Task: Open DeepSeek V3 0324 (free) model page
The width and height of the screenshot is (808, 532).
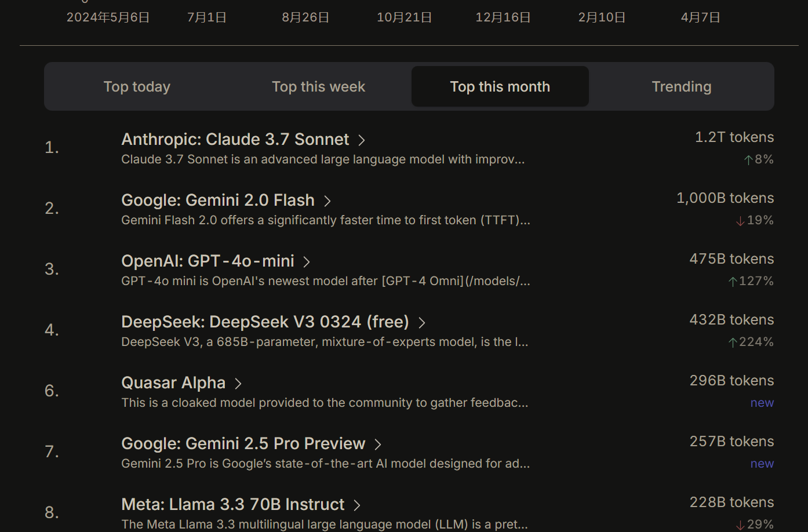Action: coord(265,322)
